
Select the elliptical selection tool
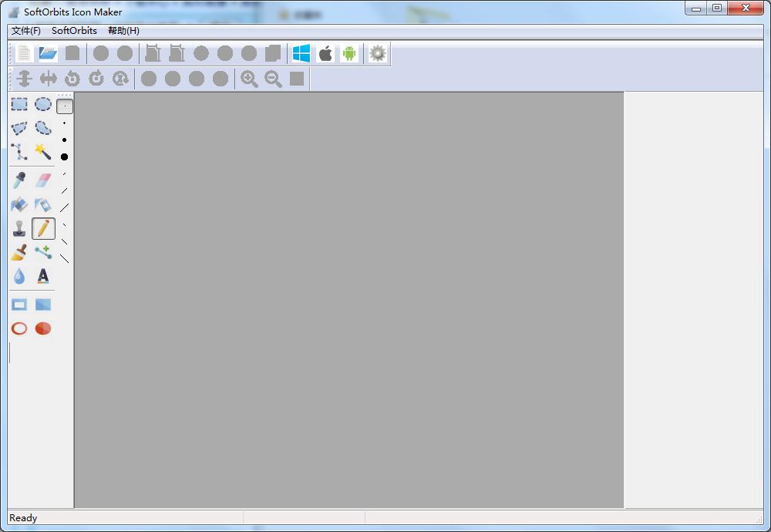click(43, 103)
